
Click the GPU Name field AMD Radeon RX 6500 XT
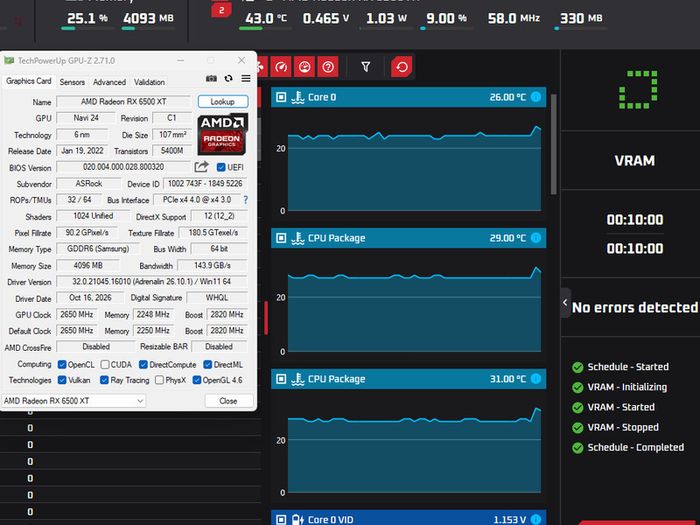point(124,102)
